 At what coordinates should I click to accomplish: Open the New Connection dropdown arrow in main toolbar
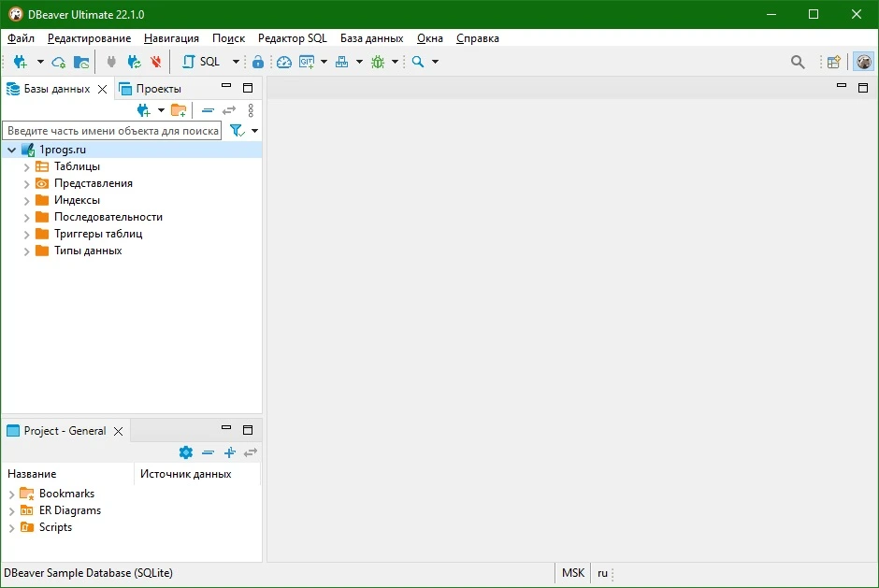tap(40, 62)
